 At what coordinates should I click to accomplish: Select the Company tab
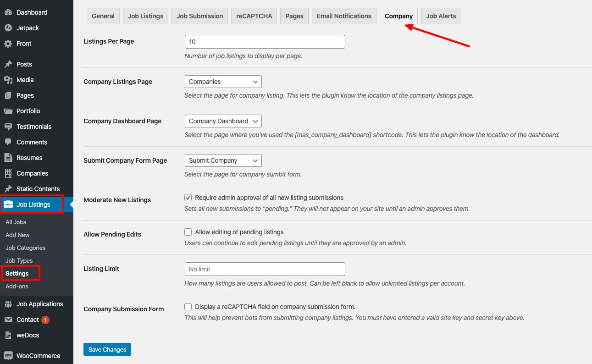[398, 16]
